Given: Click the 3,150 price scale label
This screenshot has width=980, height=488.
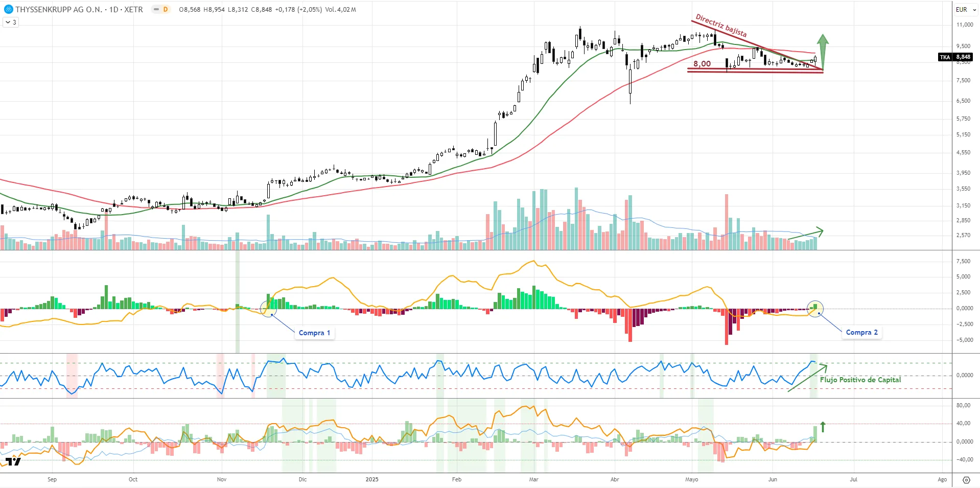Looking at the screenshot, I should [963, 205].
